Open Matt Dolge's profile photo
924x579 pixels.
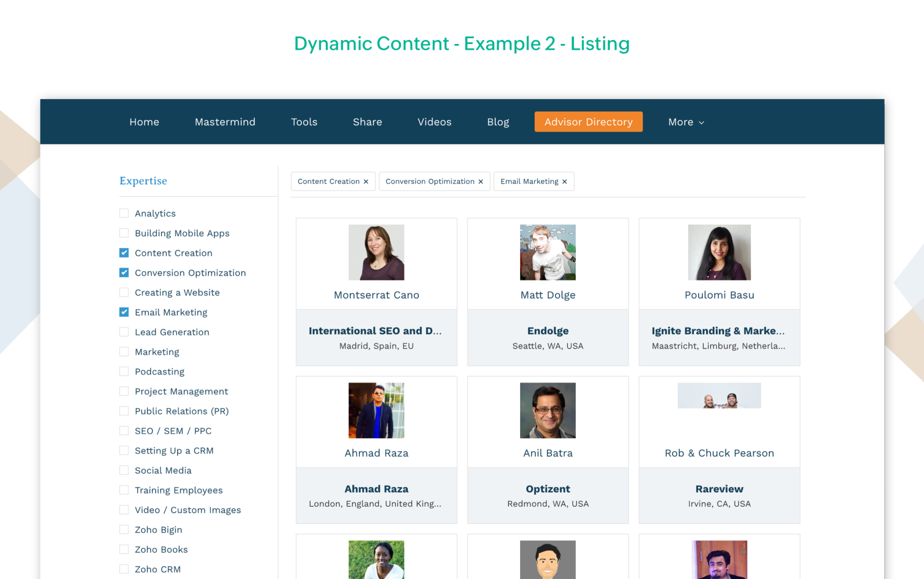point(548,252)
